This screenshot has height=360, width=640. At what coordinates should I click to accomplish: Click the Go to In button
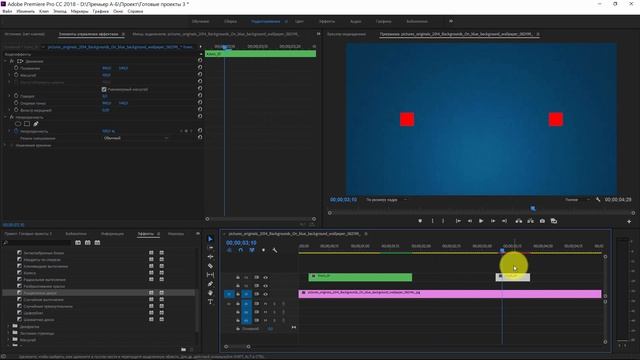(458, 221)
